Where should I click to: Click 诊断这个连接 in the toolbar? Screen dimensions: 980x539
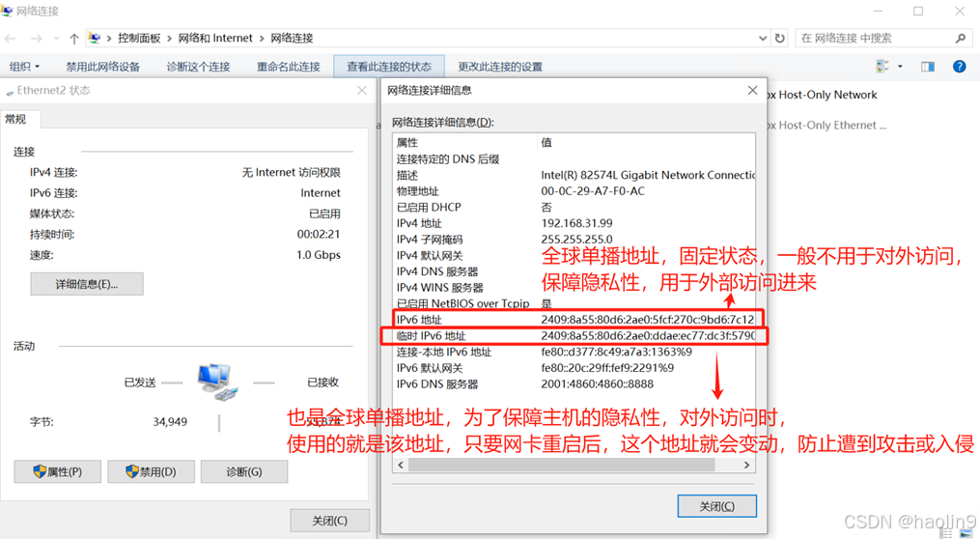[x=198, y=67]
